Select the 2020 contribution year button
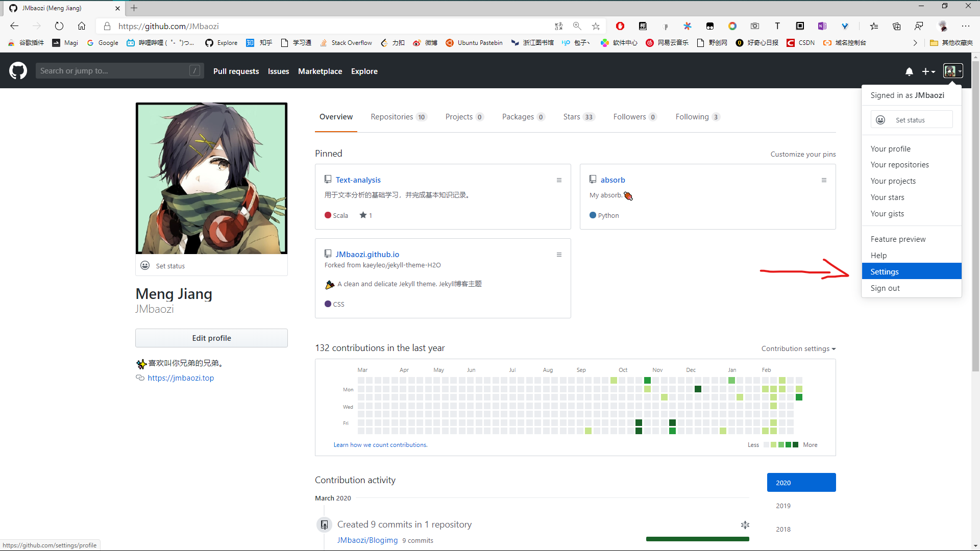The height and width of the screenshot is (551, 980). point(801,482)
